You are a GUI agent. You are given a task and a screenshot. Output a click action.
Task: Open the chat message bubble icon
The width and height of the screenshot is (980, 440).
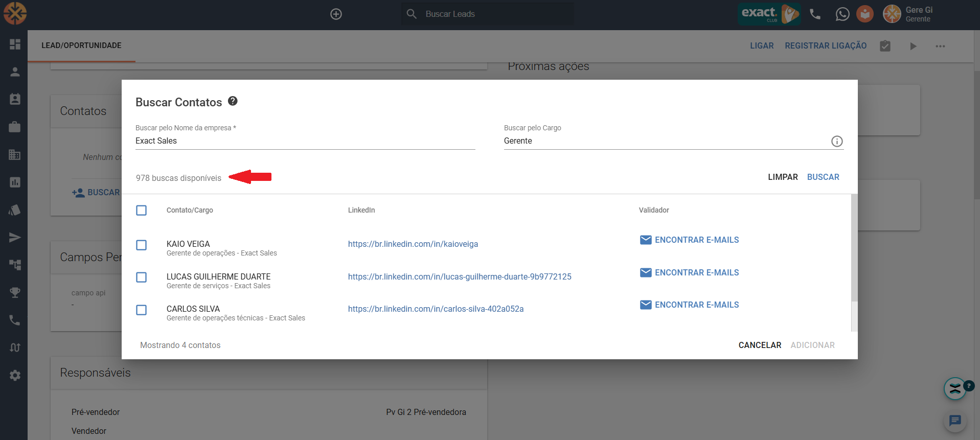tap(955, 421)
